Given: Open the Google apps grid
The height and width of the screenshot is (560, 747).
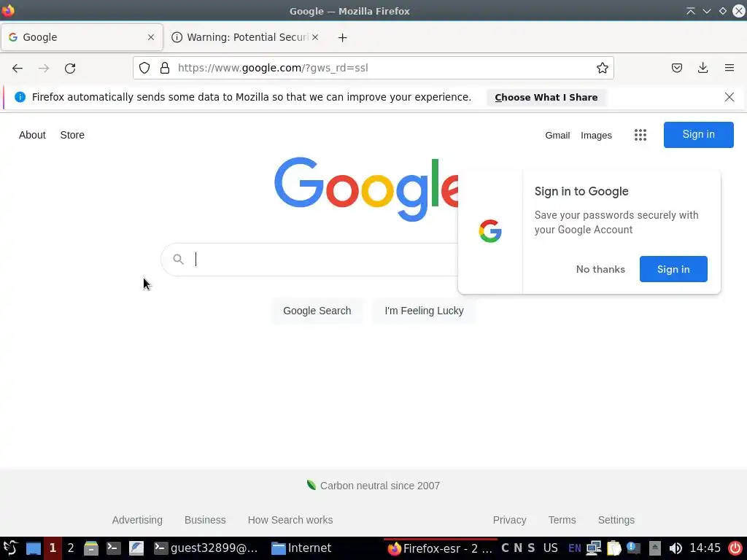Looking at the screenshot, I should click(x=640, y=135).
